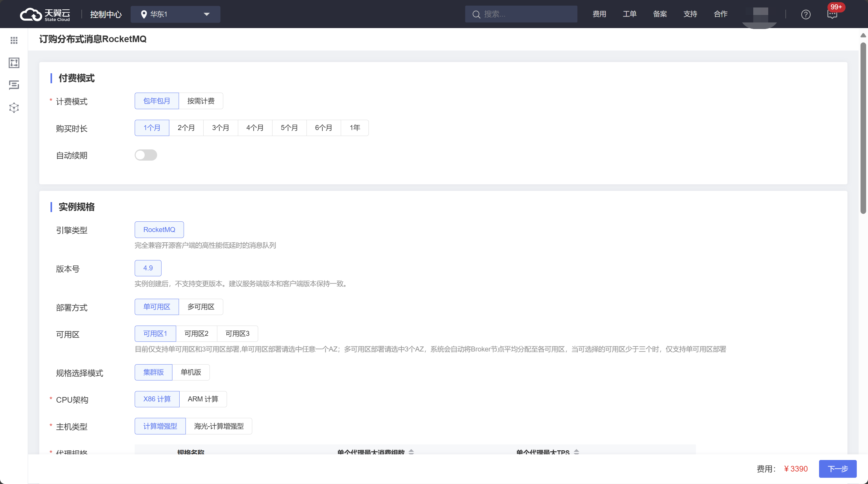The width and height of the screenshot is (868, 484).
Task: Click the scrollbar up arrow
Action: pos(863,35)
